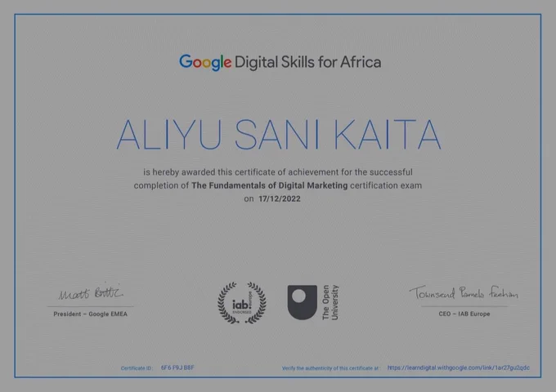Screen dimensions: 556x392
Task: Click "Verify the authenticity of this certificate at" text
Action: tap(331, 368)
